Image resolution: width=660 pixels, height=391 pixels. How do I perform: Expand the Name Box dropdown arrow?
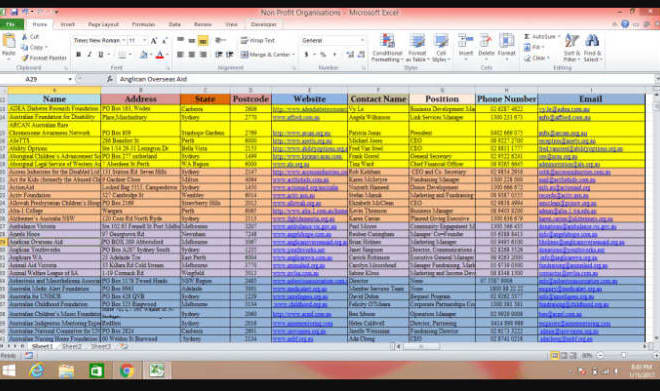(x=70, y=79)
